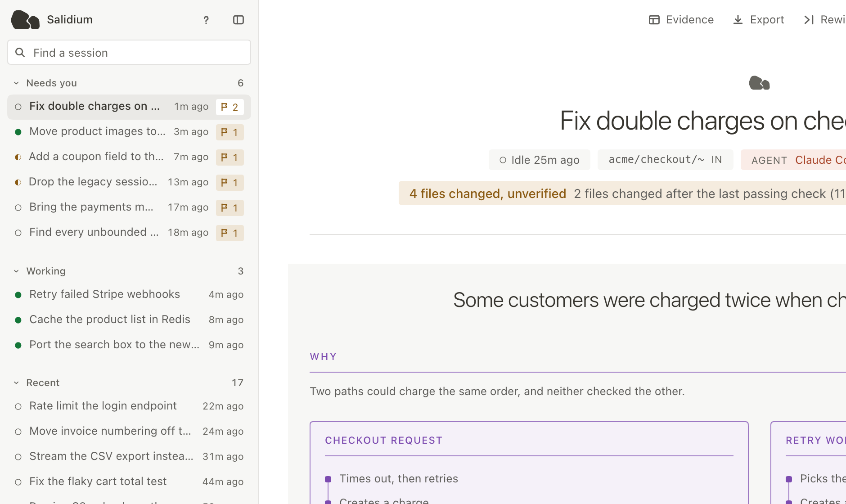Viewport: 846px width, 504px height.
Task: Click the count 17 next to Recent
Action: pos(238,383)
